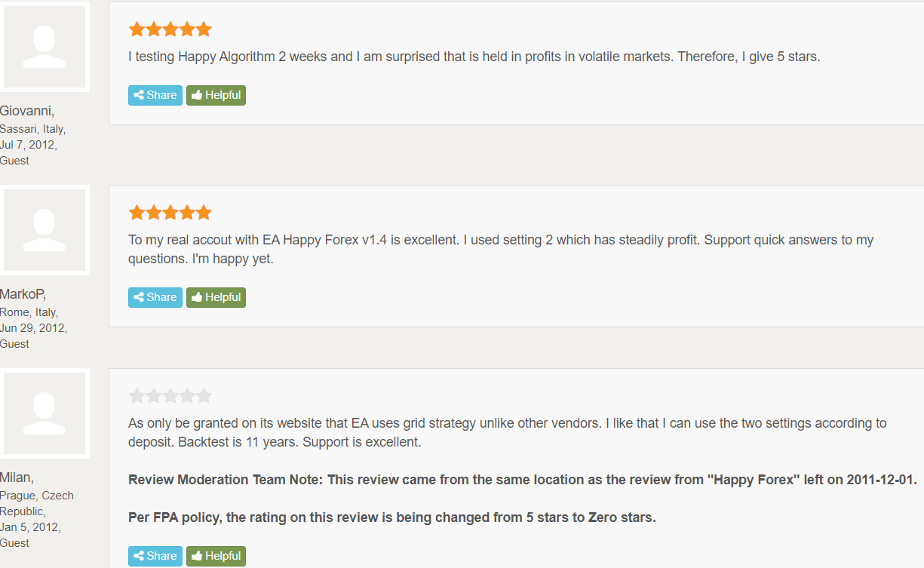This screenshot has height=568, width=924.
Task: Click the Review Moderation Team Note text
Action: [x=522, y=480]
